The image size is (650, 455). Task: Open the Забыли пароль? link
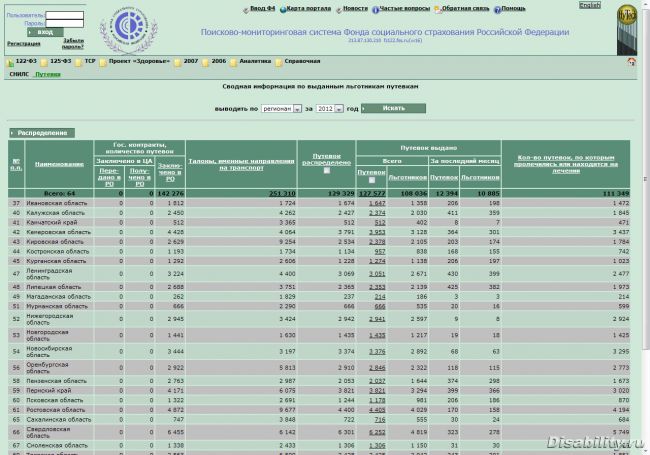tap(73, 44)
